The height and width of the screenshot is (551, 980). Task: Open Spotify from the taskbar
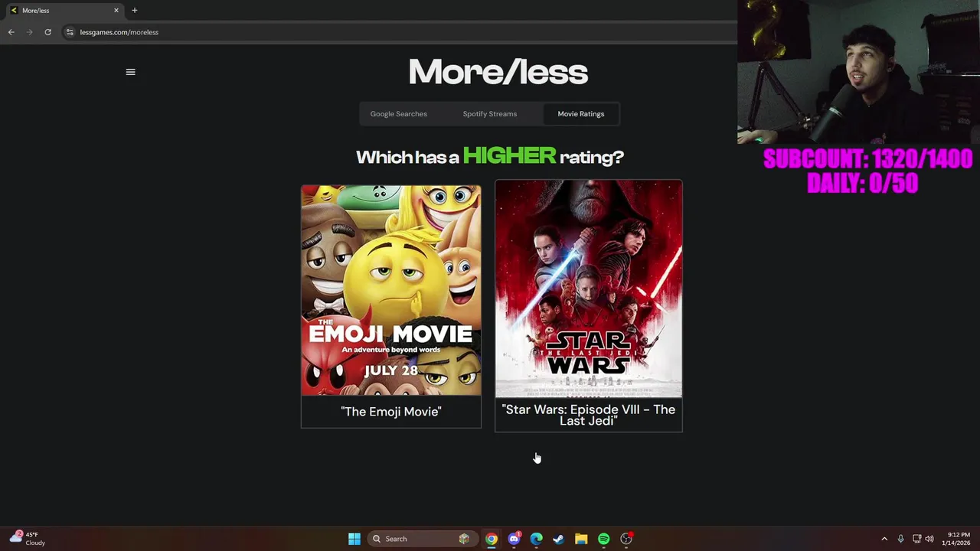click(x=604, y=539)
